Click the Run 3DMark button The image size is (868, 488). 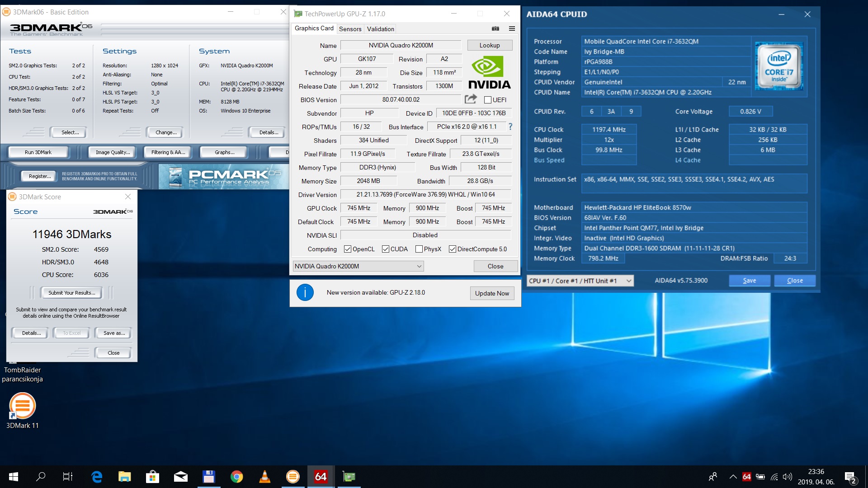point(38,152)
